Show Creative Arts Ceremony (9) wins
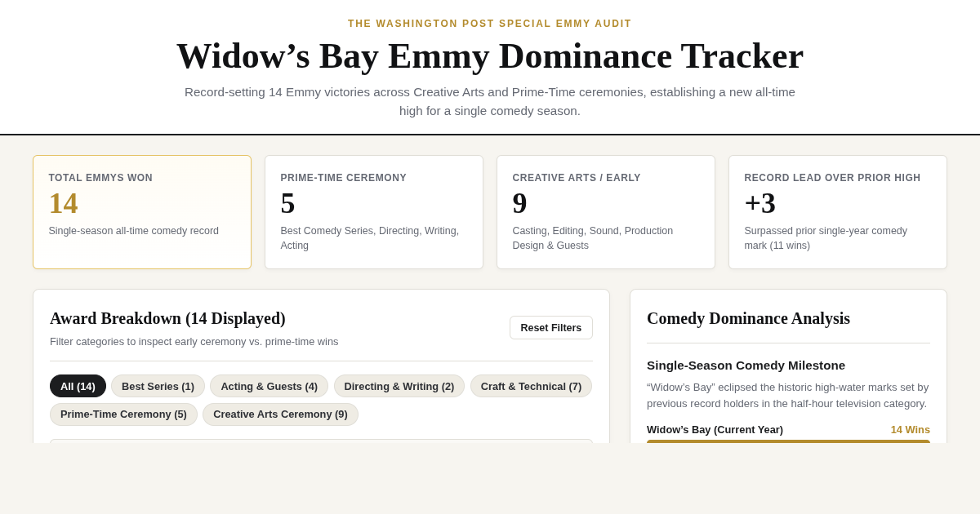 (x=280, y=414)
